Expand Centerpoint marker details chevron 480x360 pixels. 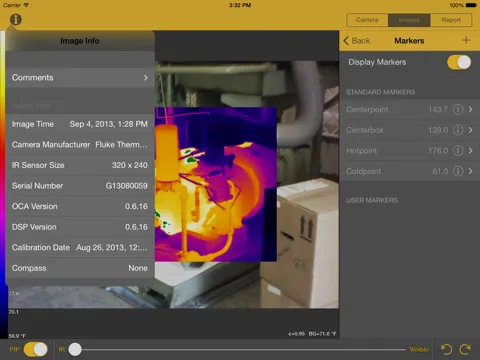pyautogui.click(x=471, y=109)
